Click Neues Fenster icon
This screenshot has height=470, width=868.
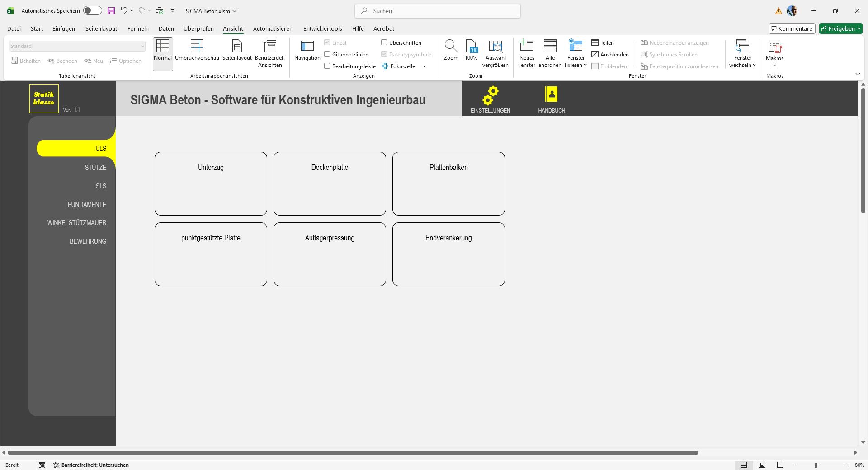coord(526,46)
